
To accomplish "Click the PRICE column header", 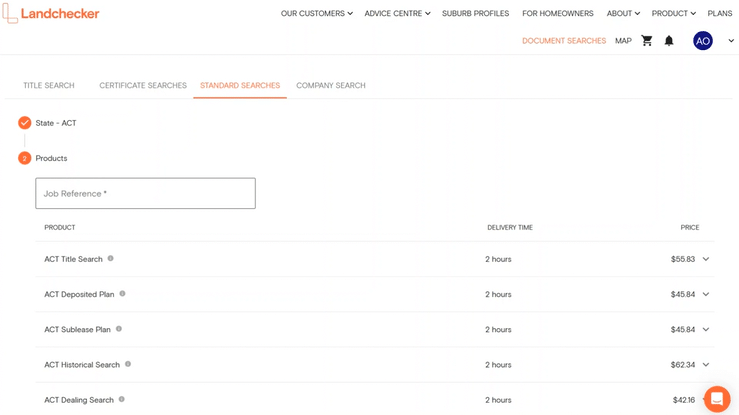I will point(690,228).
